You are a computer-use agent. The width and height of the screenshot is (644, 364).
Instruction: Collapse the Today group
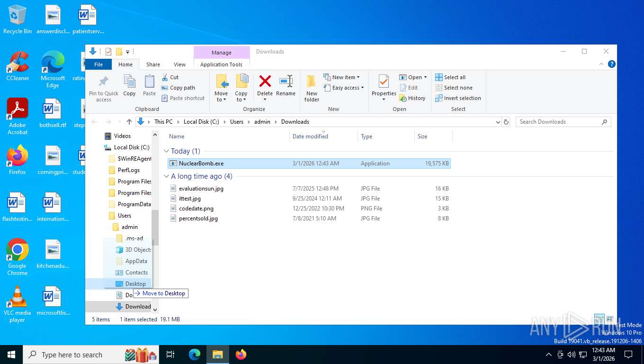[x=166, y=151]
